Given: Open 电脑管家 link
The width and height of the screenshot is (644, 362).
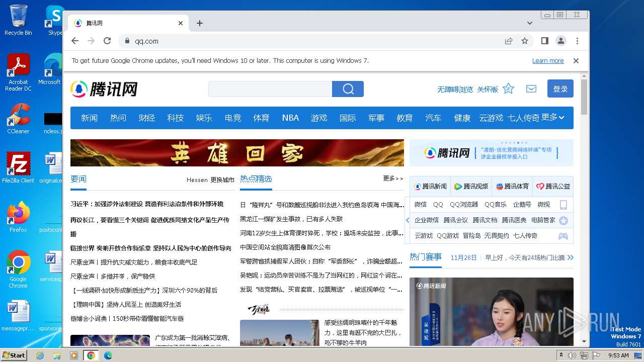Looking at the screenshot, I should pyautogui.click(x=543, y=220).
